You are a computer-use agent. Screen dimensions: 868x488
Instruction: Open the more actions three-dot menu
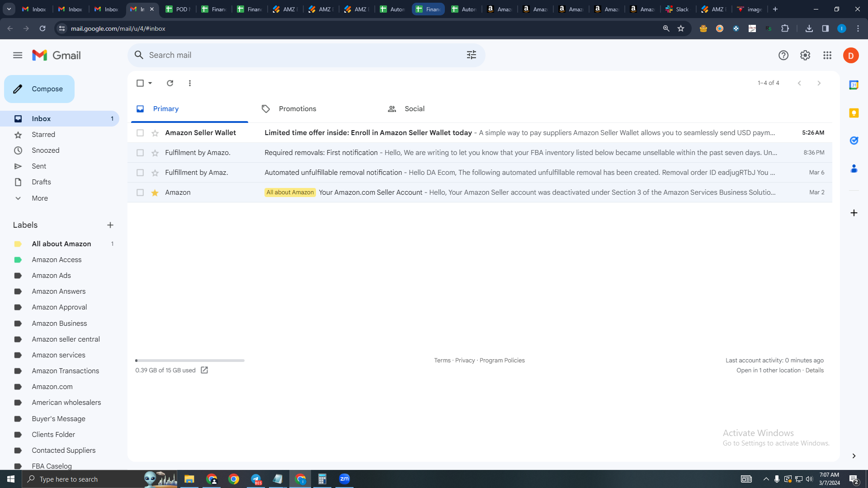click(x=190, y=83)
